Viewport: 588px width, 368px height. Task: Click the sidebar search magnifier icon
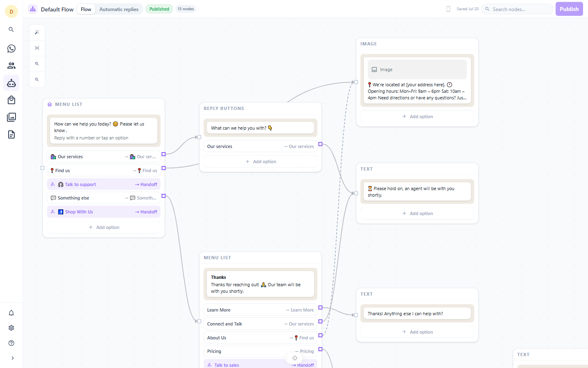[11, 29]
